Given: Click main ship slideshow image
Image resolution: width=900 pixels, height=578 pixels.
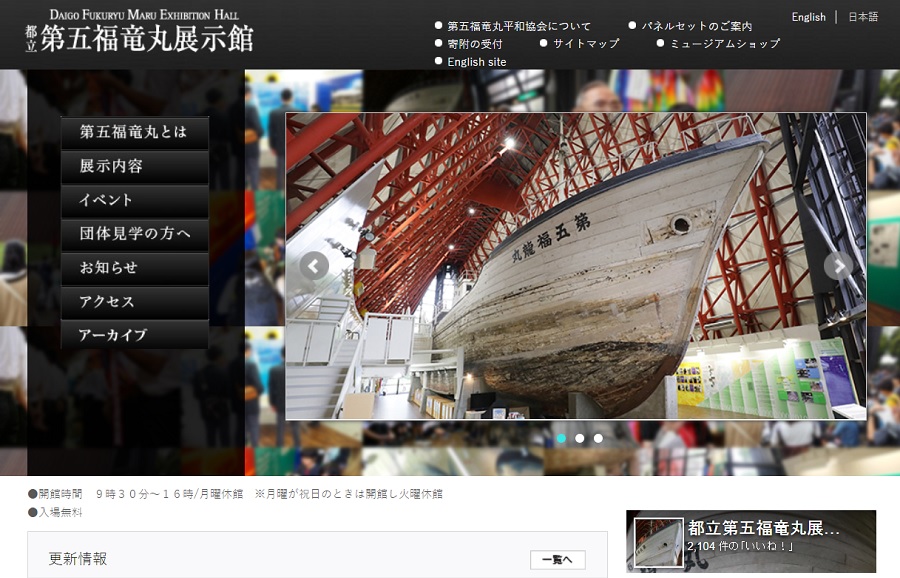Looking at the screenshot, I should coord(576,266).
